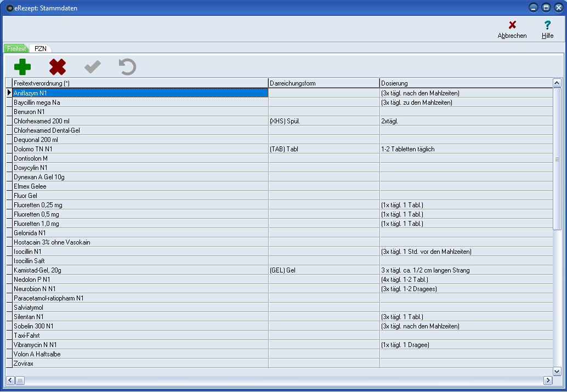Screen dimensions: 567x392
Task: Select the Zovirax entry
Action: [x=140, y=363]
